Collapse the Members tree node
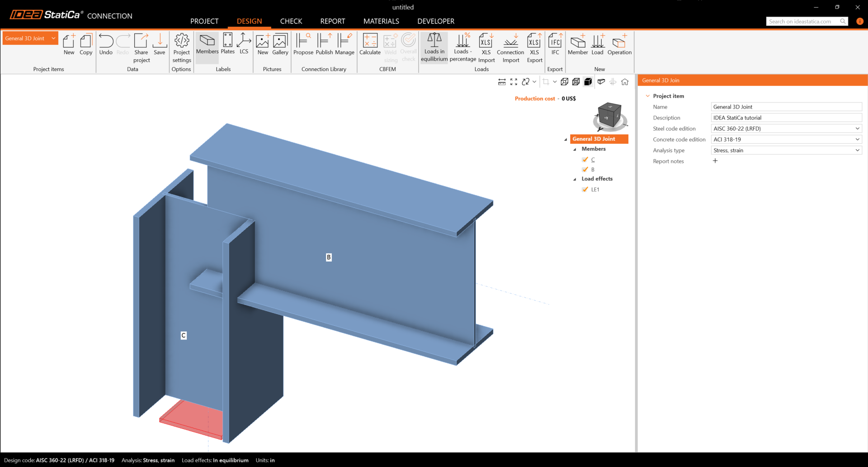The image size is (868, 467). [x=575, y=149]
